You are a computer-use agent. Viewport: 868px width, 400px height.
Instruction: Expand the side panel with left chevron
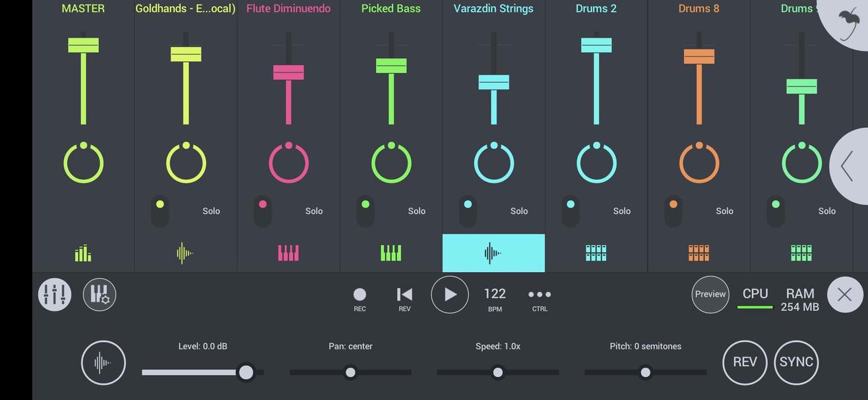tap(848, 166)
